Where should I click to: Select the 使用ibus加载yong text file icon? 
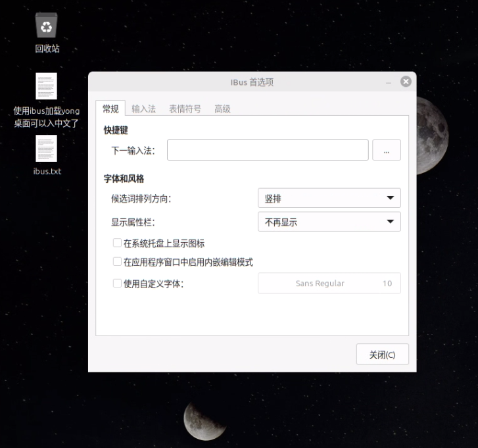46,86
